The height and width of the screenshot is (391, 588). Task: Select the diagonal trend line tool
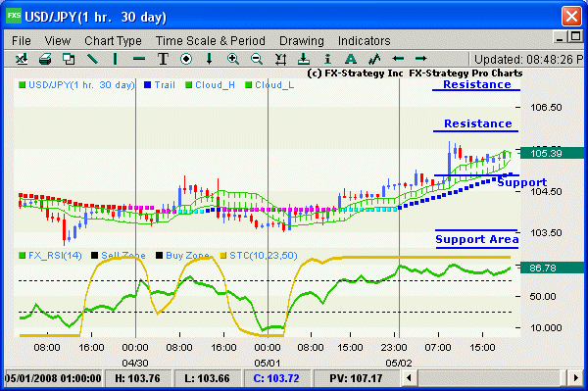[92, 59]
